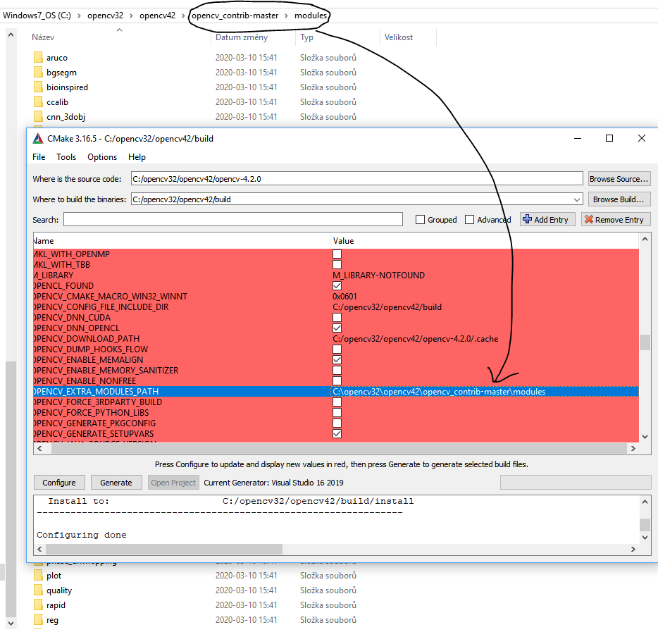Click the Browse Source button

tap(619, 178)
